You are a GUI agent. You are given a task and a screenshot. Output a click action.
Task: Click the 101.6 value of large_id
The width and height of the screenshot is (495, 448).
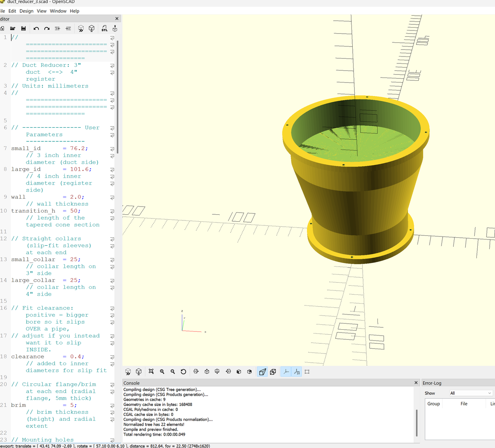click(x=79, y=169)
